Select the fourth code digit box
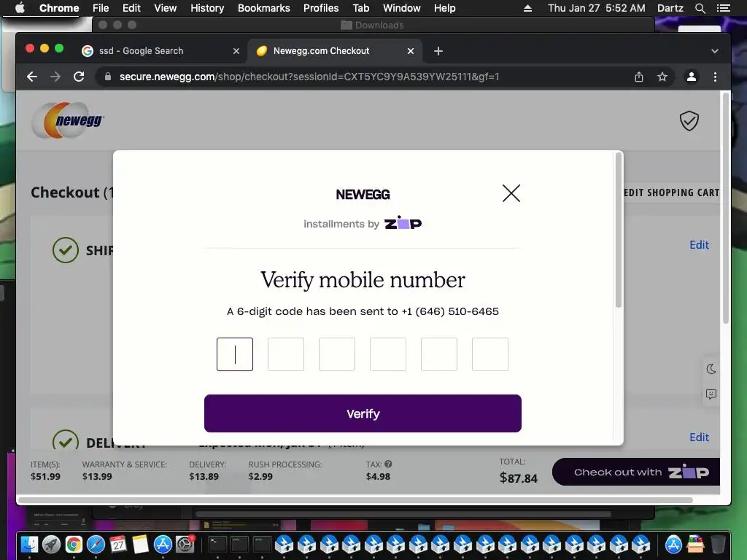This screenshot has height=560, width=747. pos(388,354)
